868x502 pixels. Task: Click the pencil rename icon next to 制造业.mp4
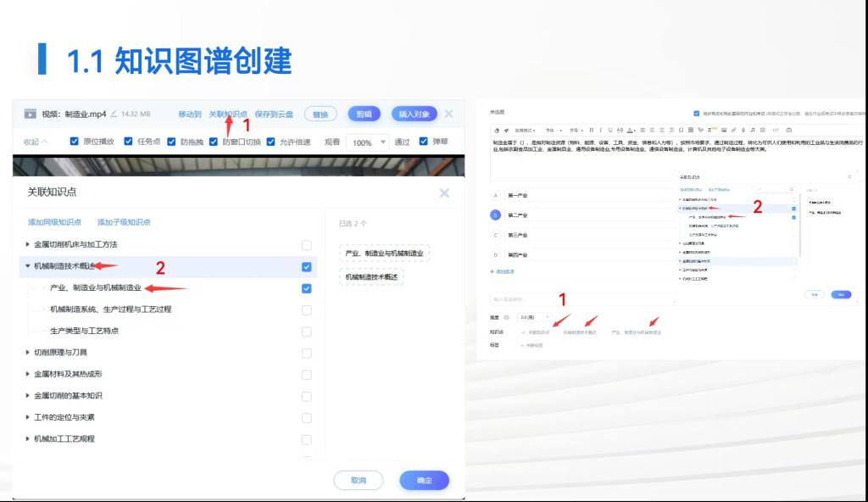pos(114,114)
